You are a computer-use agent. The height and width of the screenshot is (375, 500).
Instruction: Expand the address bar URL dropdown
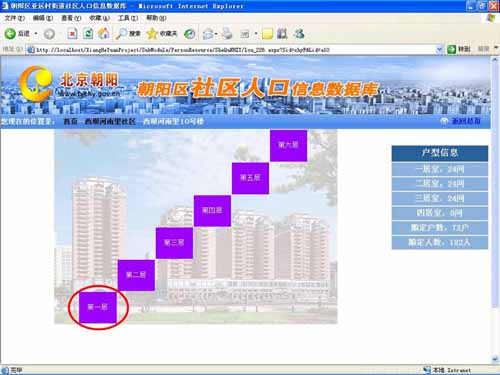coord(439,49)
